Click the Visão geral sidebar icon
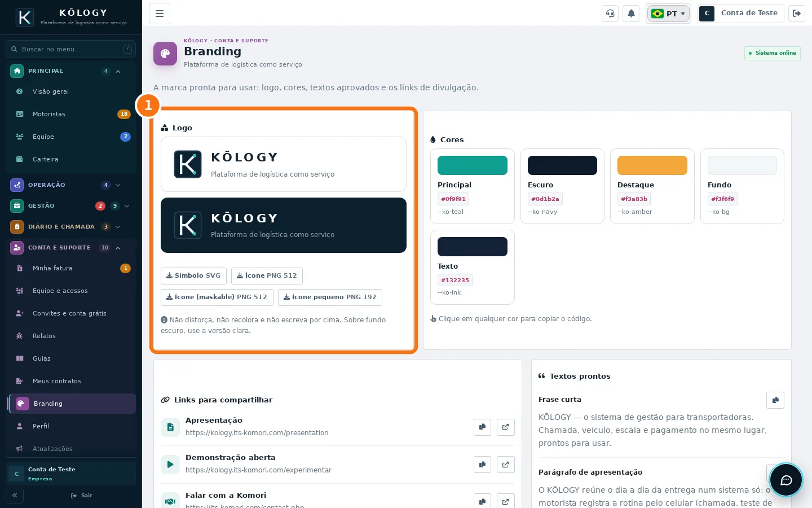The height and width of the screenshot is (508, 812). click(20, 91)
